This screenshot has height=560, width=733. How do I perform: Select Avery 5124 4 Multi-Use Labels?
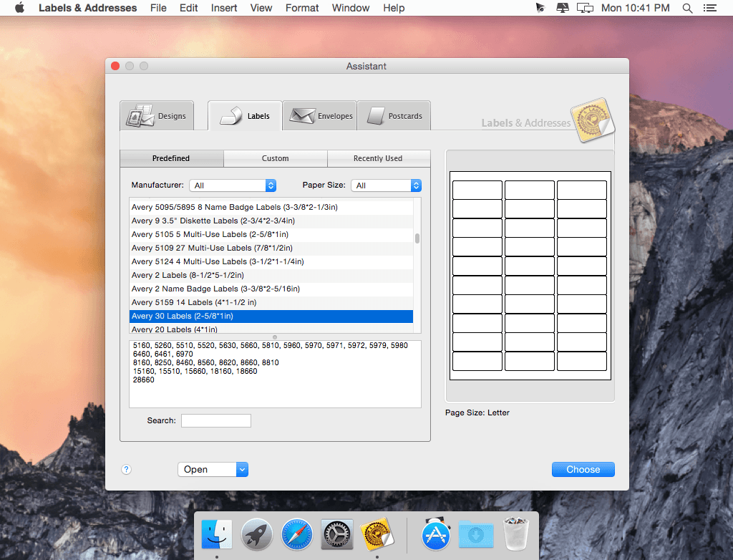(271, 261)
